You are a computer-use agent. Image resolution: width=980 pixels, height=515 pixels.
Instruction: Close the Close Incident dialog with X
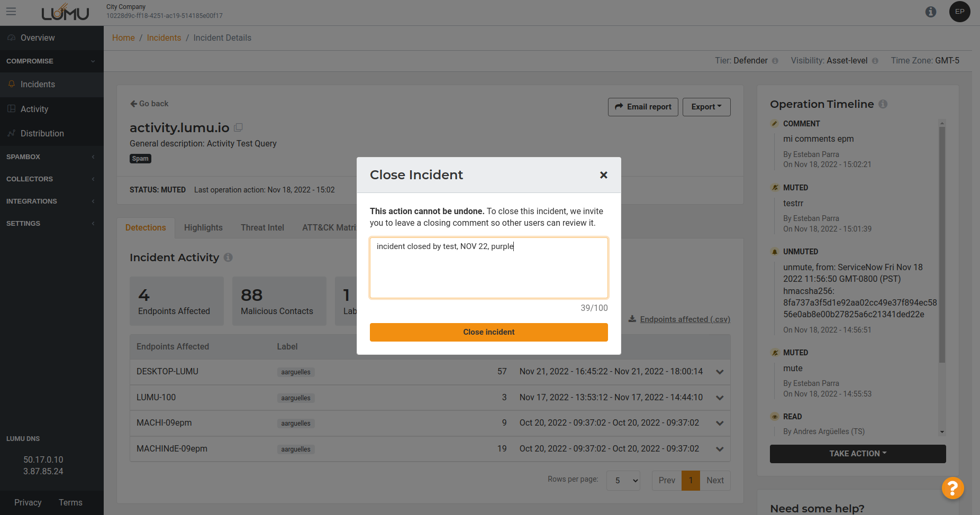(603, 175)
